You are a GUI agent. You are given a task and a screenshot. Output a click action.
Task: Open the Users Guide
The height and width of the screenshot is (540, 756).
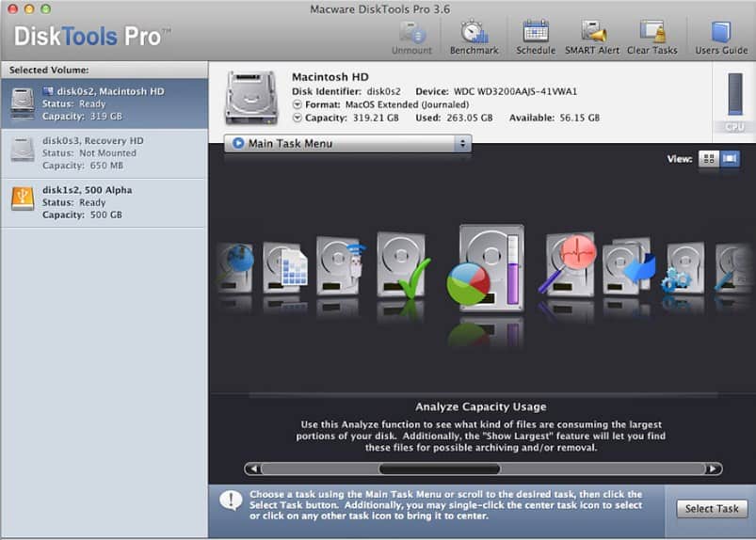(x=721, y=38)
